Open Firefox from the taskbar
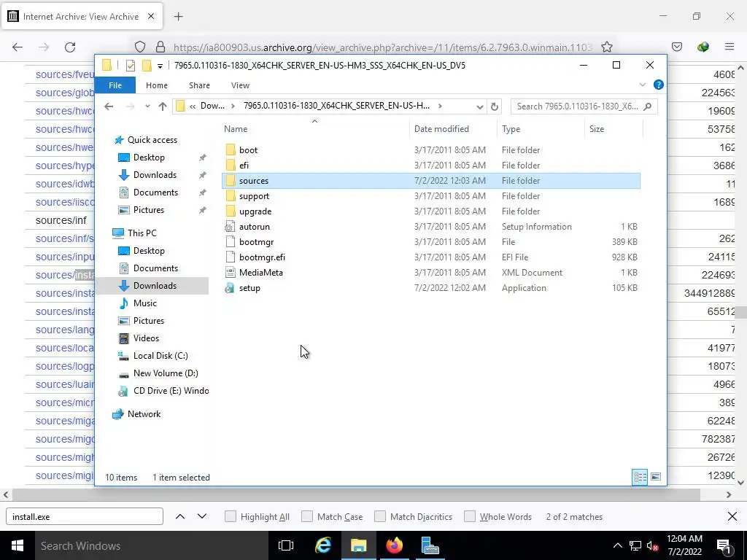The width and height of the screenshot is (747, 560). pyautogui.click(x=395, y=545)
